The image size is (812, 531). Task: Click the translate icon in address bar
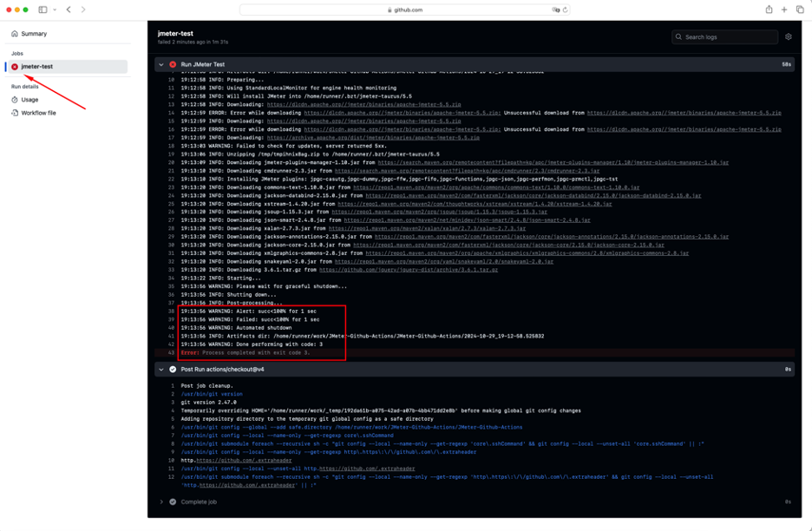tap(556, 10)
